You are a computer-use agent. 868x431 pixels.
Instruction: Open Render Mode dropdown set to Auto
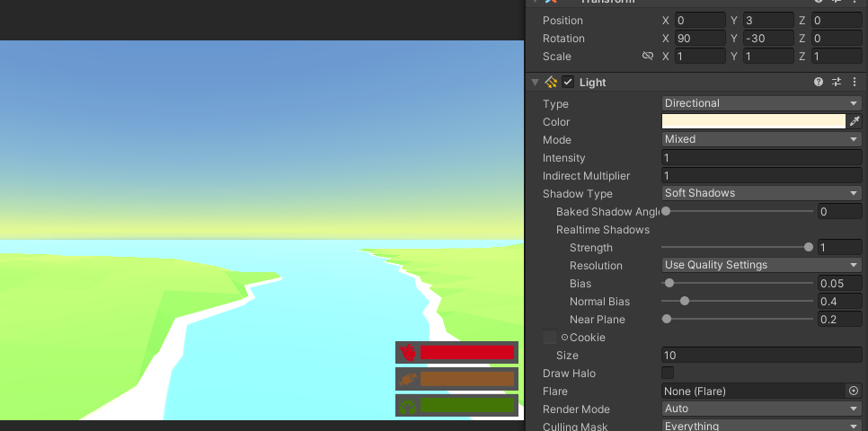click(x=762, y=409)
